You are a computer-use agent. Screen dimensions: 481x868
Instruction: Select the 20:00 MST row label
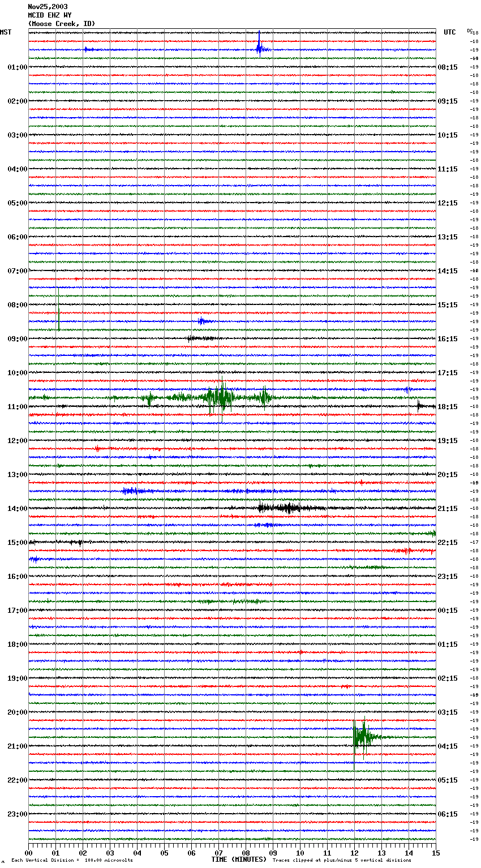tap(18, 712)
